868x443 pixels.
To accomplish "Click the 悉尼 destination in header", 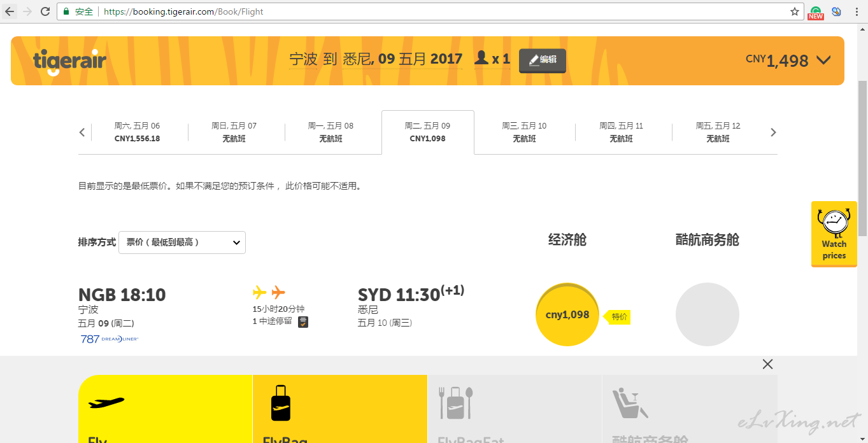I will coord(357,59).
